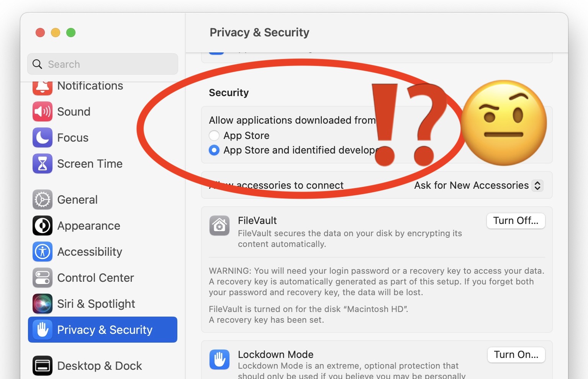This screenshot has width=588, height=379.
Task: Click the Siri & Spotlight icon
Action: tap(43, 304)
